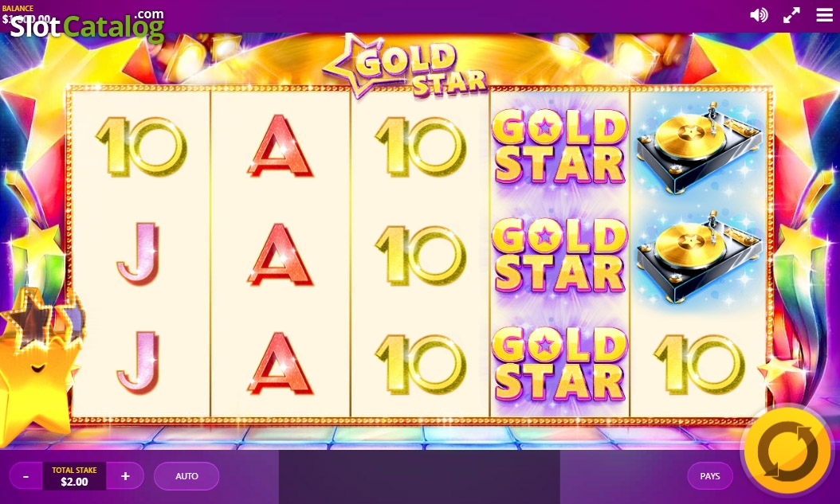Click the Total Stake $2.00 display
The width and height of the screenshot is (840, 504).
click(x=74, y=475)
